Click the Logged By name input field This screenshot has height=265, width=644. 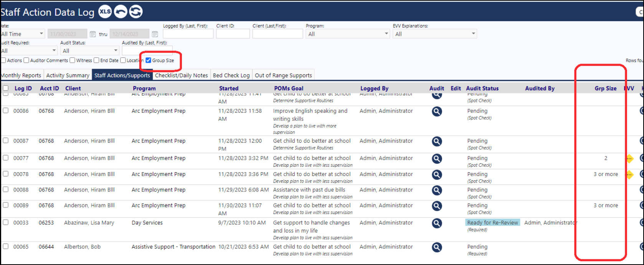pos(188,34)
